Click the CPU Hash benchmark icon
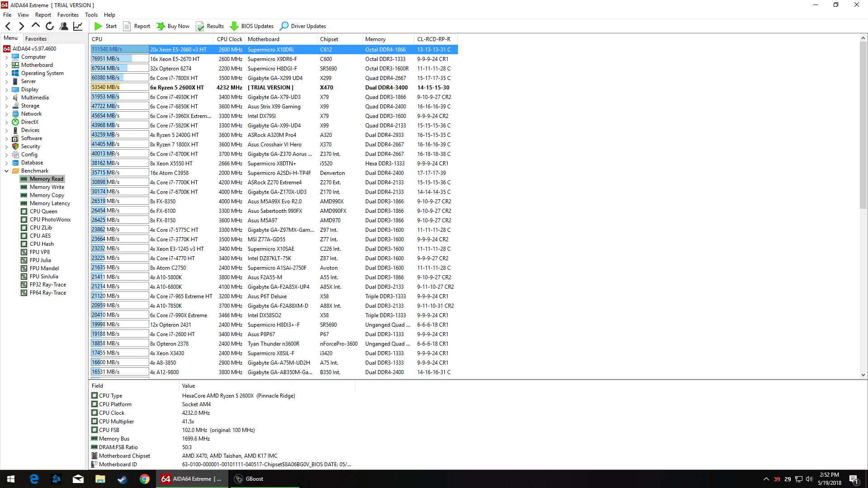 [24, 244]
